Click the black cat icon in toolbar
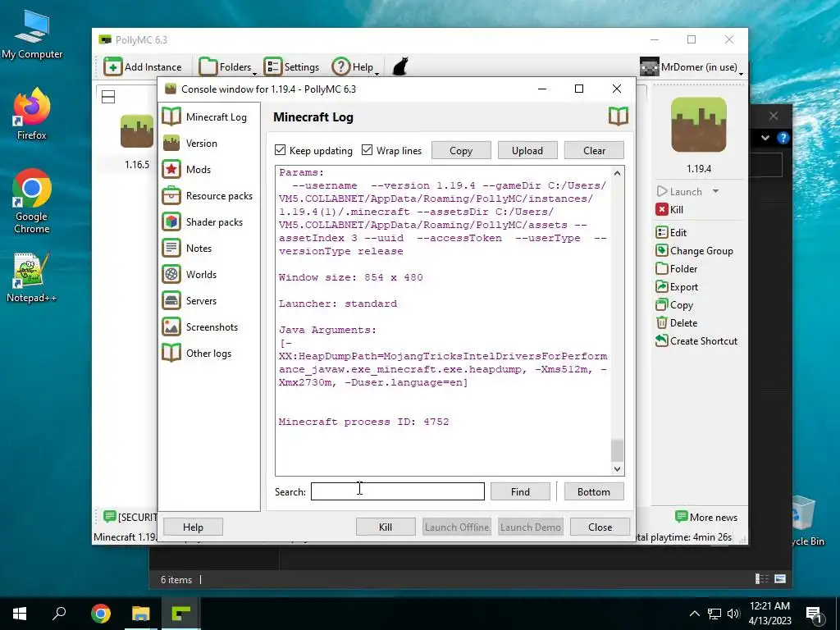The height and width of the screenshot is (630, 840). (x=400, y=67)
